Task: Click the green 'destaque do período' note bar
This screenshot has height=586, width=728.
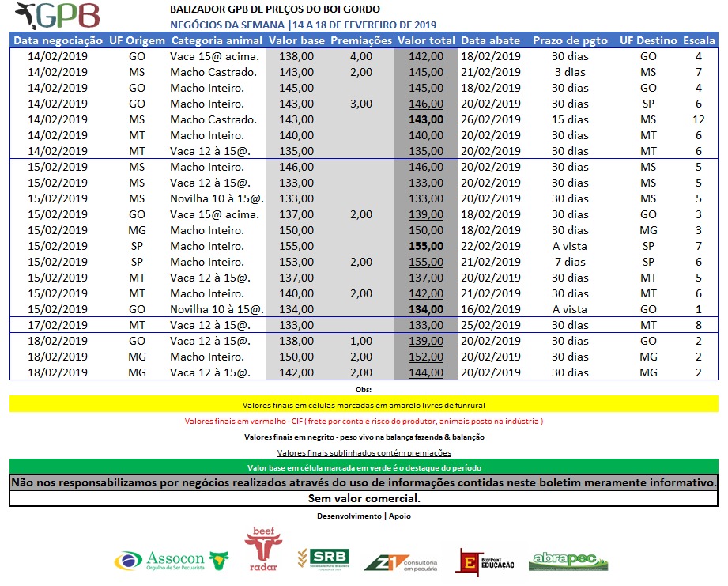Action: coord(364,467)
